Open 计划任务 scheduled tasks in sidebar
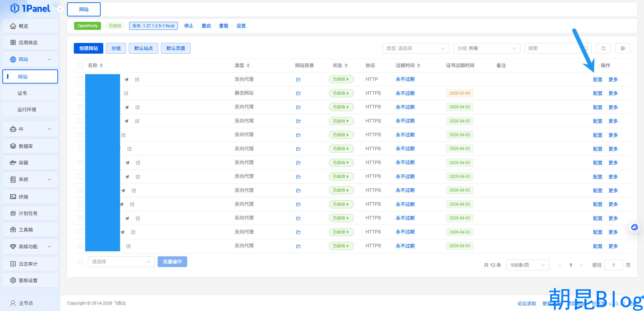The height and width of the screenshot is (311, 644). pos(30,213)
